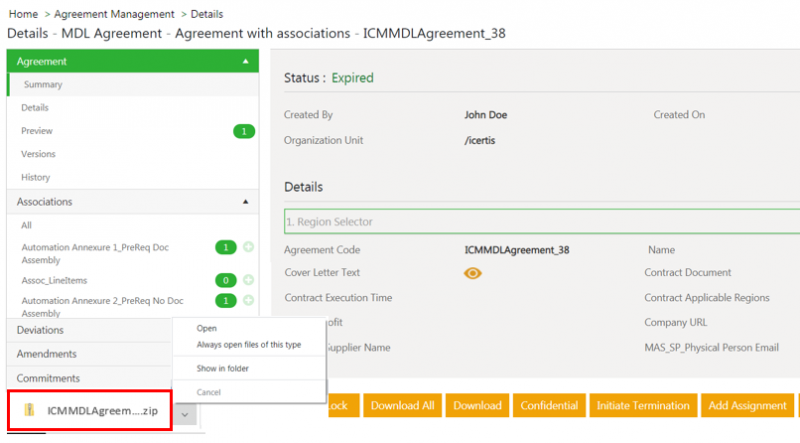Open Automation Annexure 2_PreReq No Doc Assembly association
This screenshot has height=443, width=800.
(102, 307)
